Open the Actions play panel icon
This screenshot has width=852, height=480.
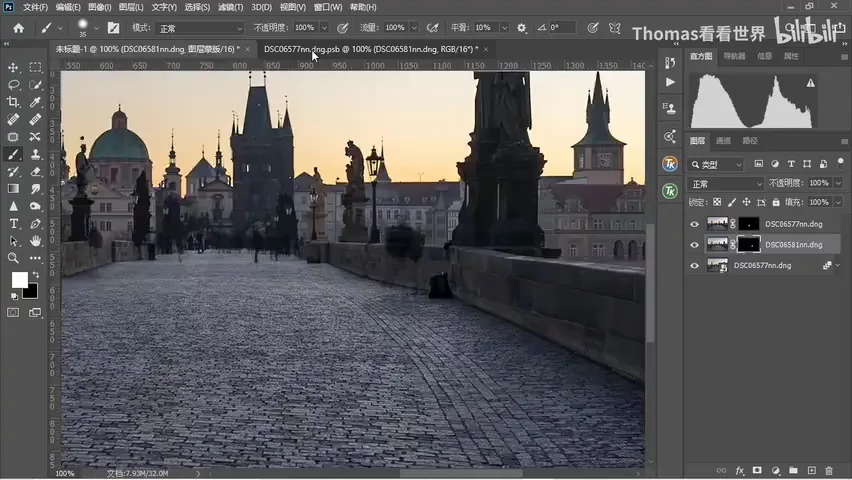pyautogui.click(x=670, y=82)
